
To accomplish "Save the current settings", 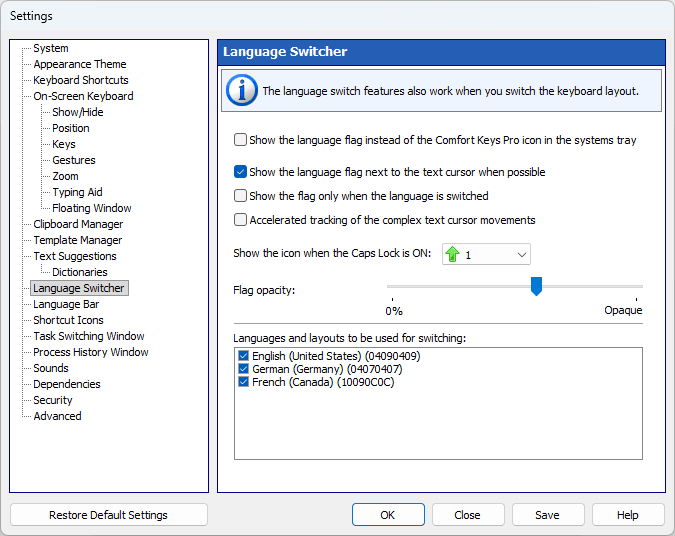I will [548, 515].
